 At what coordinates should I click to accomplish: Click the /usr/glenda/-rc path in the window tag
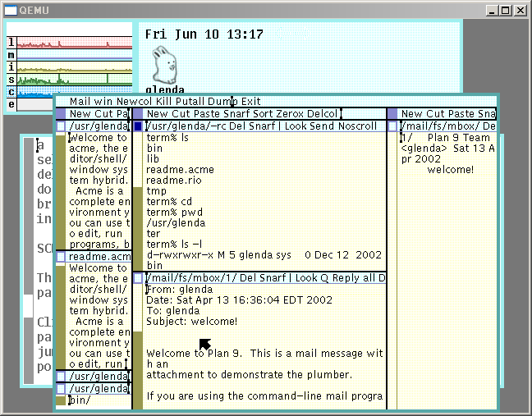pyautogui.click(x=186, y=126)
